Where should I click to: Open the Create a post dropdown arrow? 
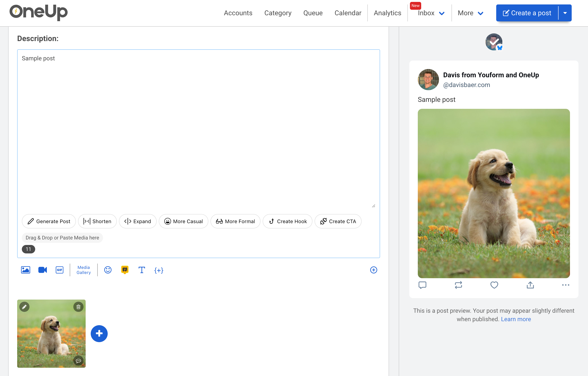(565, 13)
